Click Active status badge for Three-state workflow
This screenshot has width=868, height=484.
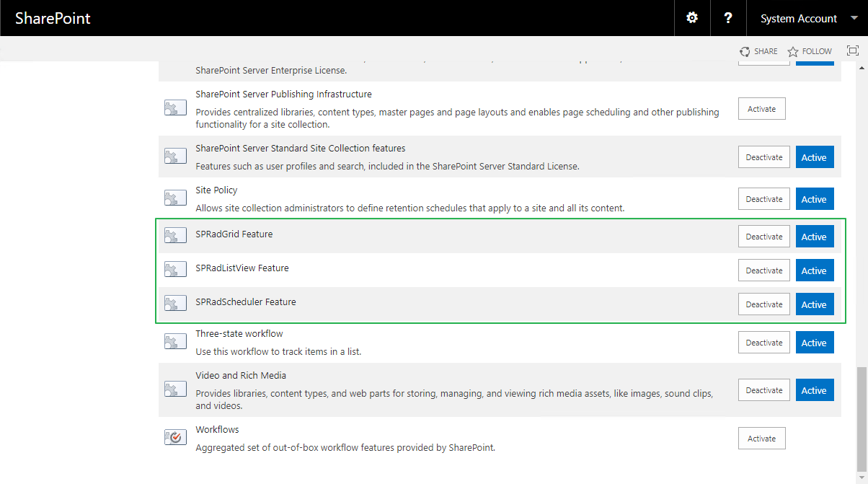tap(815, 343)
